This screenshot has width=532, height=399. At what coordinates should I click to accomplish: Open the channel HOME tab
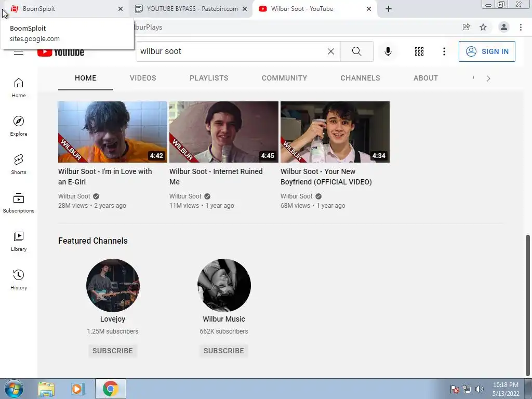tap(86, 78)
